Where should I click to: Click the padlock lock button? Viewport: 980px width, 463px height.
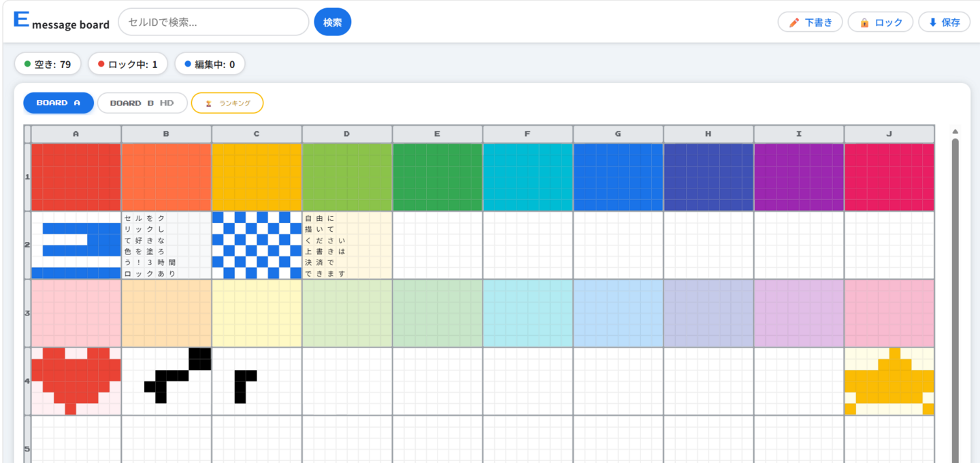pos(880,22)
